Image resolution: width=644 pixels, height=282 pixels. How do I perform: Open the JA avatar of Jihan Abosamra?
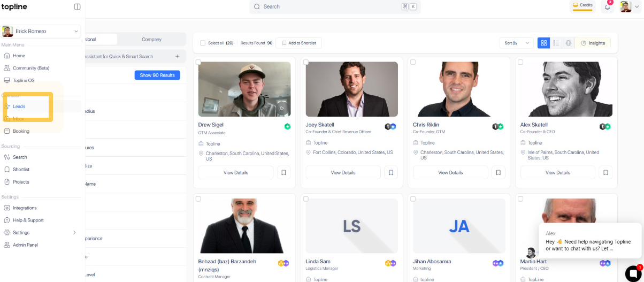459,226
